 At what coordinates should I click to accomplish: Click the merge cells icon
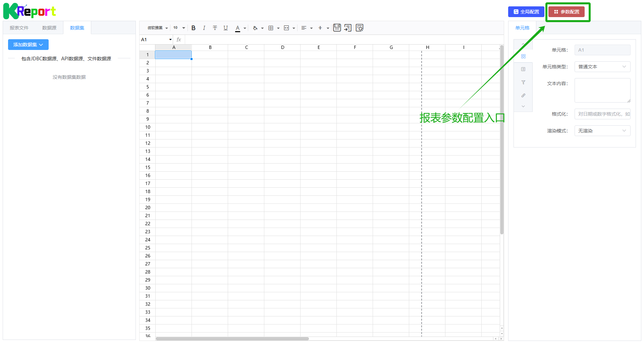coord(286,28)
